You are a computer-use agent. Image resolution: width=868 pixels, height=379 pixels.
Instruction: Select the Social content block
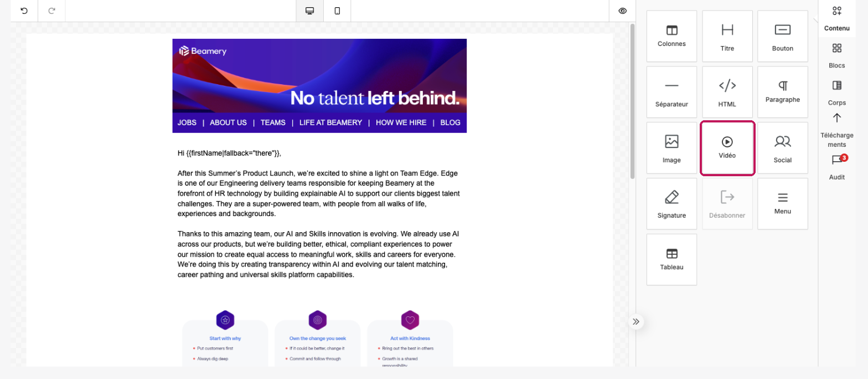coord(783,148)
